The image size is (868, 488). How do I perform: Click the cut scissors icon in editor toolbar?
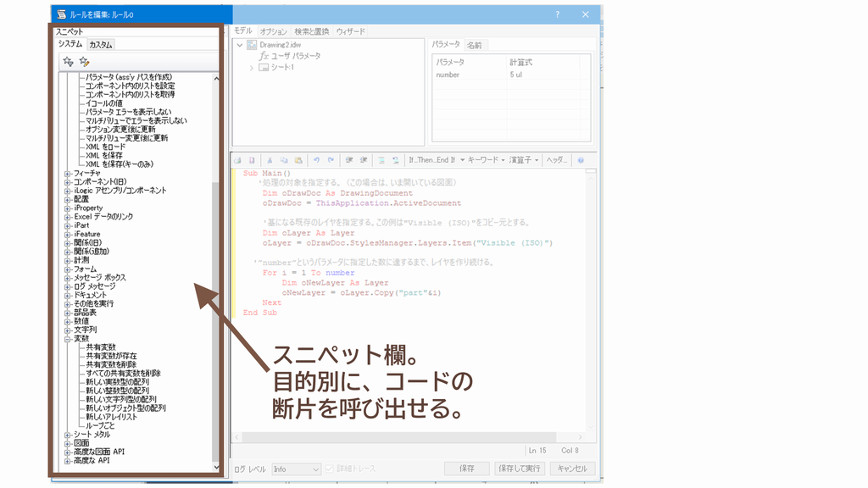pyautogui.click(x=270, y=160)
